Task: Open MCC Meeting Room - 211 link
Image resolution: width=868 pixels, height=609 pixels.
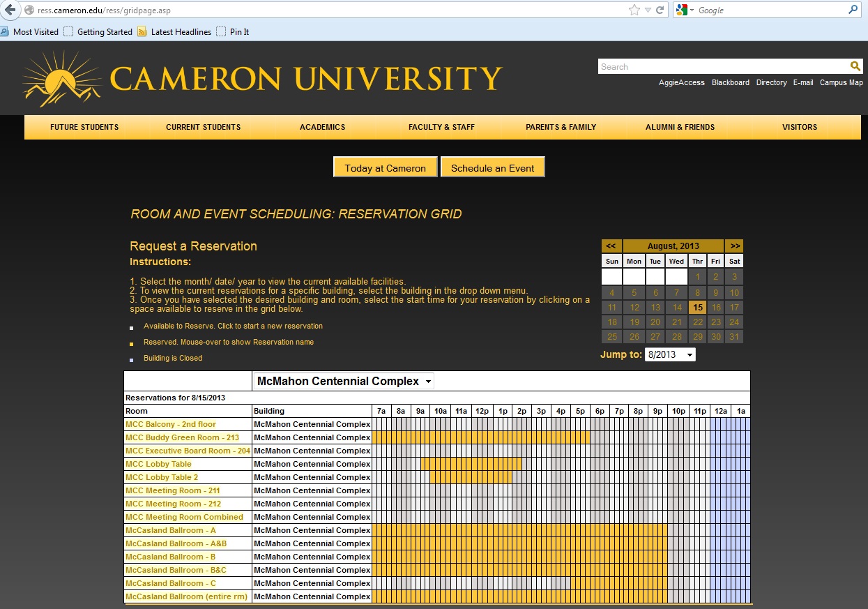Action: point(173,490)
